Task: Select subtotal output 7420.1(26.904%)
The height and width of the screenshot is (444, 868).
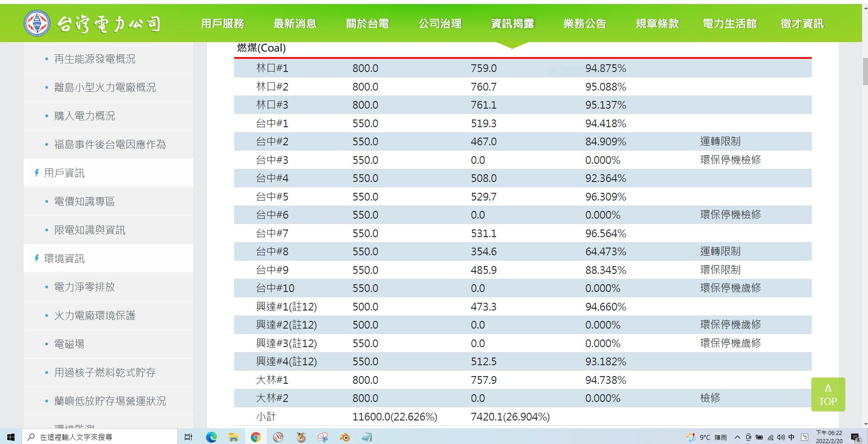Action: [510, 417]
